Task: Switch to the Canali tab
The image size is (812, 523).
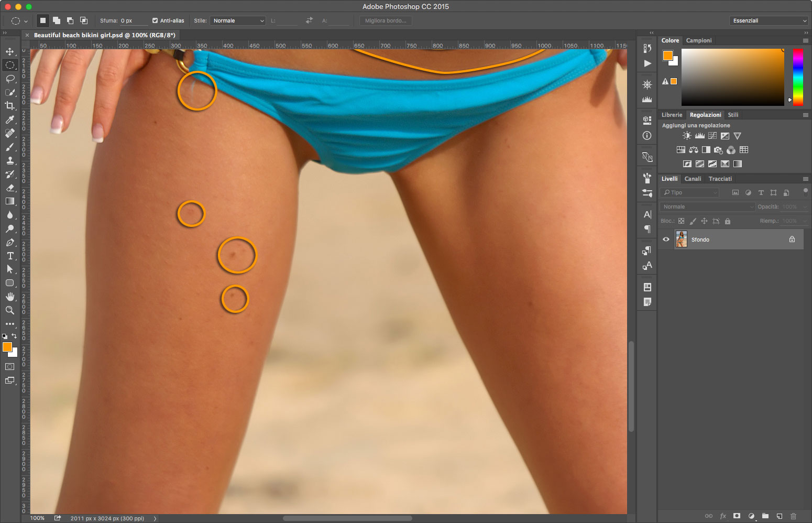Action: 693,179
